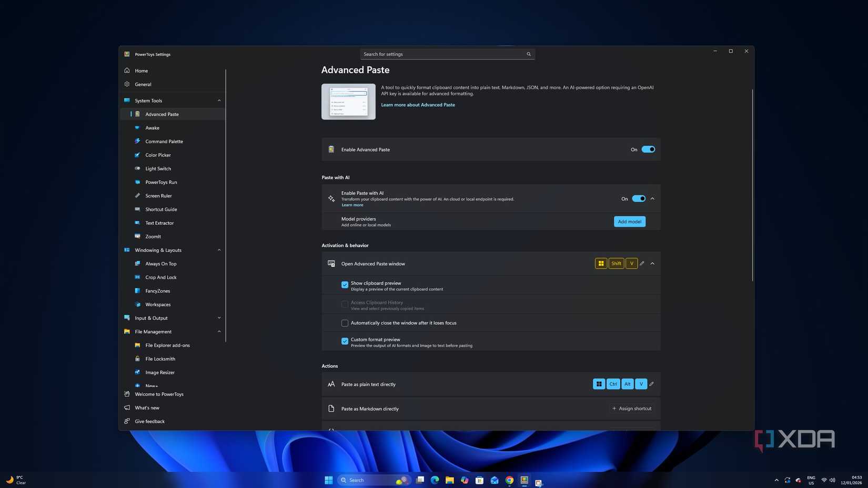Go to the General settings page

coord(143,84)
